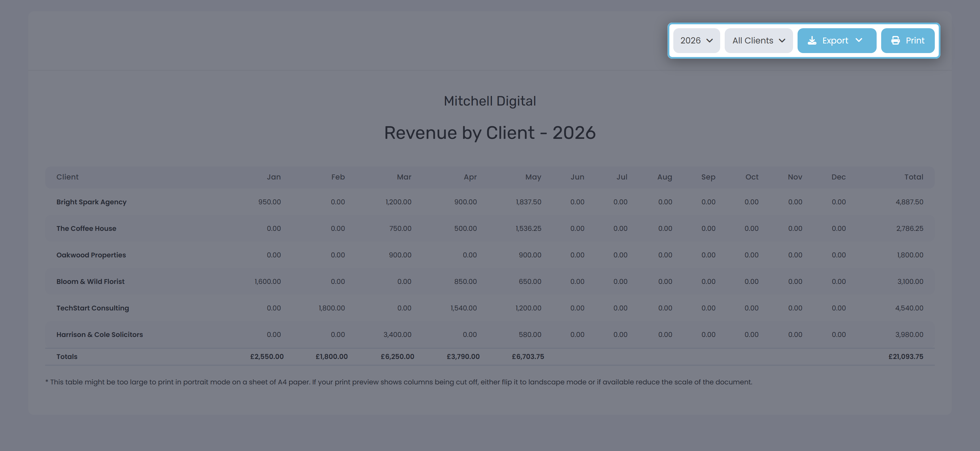Click March totals £6,250.00

coord(397,357)
